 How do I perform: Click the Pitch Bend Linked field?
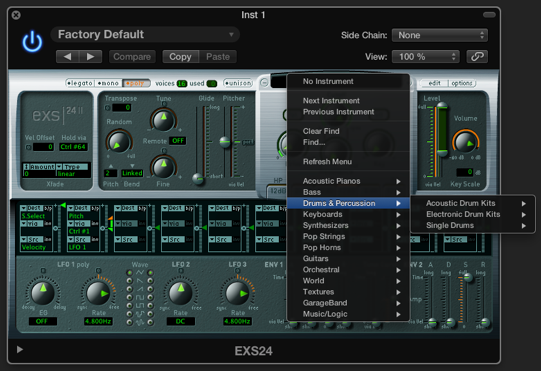[132, 173]
